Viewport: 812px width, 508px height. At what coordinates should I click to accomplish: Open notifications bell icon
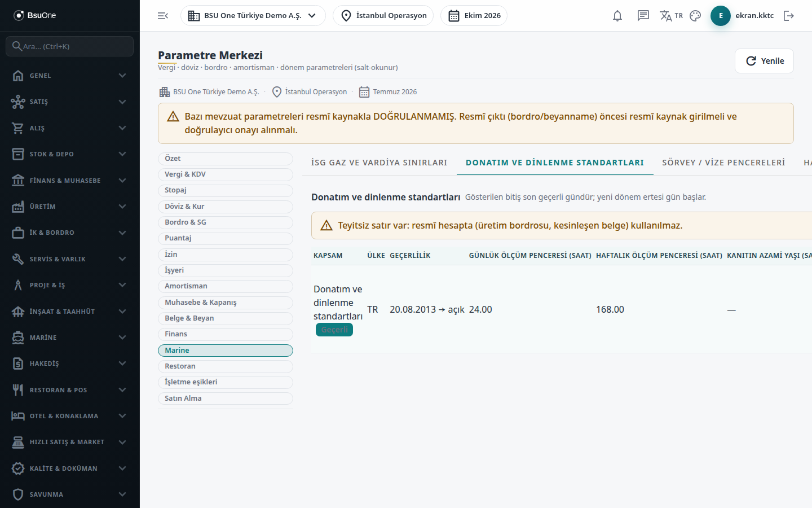617,16
